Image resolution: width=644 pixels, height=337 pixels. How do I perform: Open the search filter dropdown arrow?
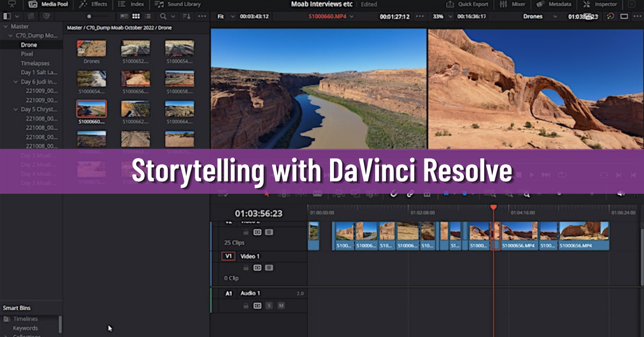172,16
